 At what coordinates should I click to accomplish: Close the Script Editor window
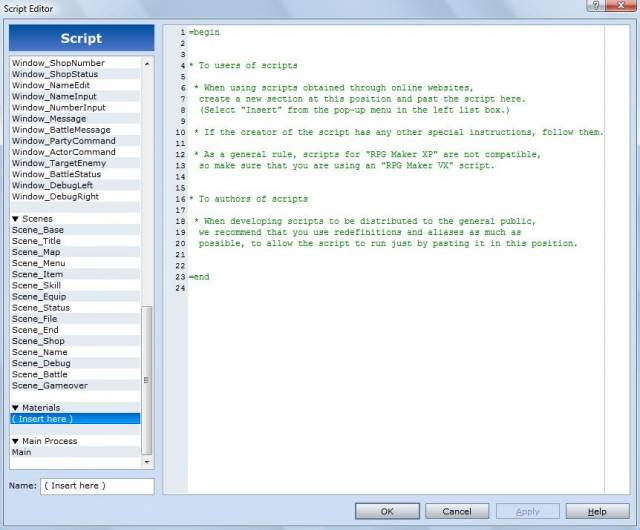pos(621,5)
